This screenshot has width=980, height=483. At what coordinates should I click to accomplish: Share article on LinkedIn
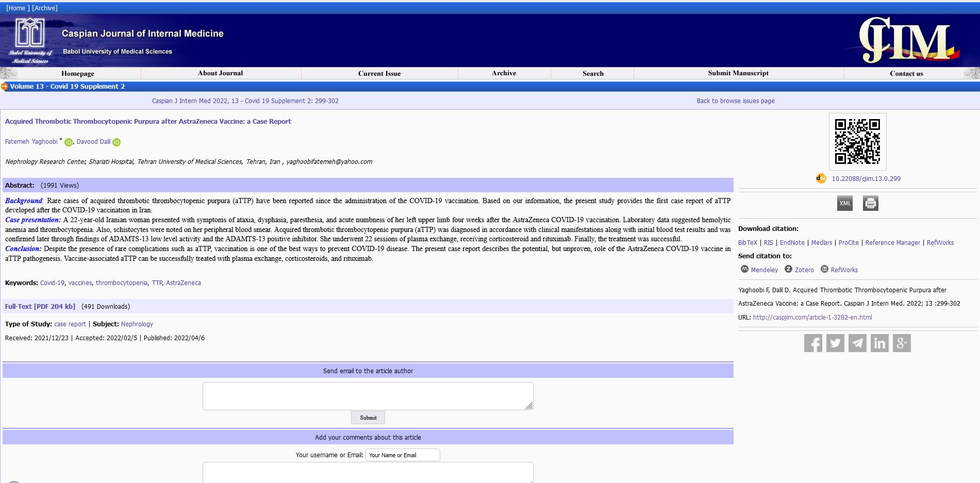point(879,343)
